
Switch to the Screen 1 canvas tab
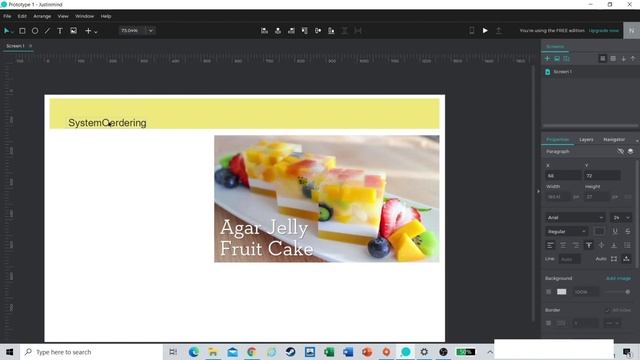[x=15, y=46]
